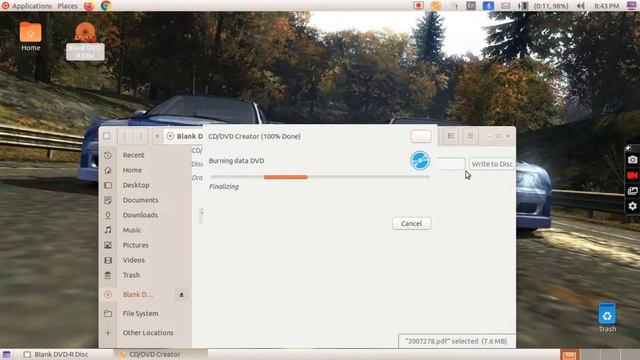Click the orange workspace switcher cell

[x=569, y=354]
